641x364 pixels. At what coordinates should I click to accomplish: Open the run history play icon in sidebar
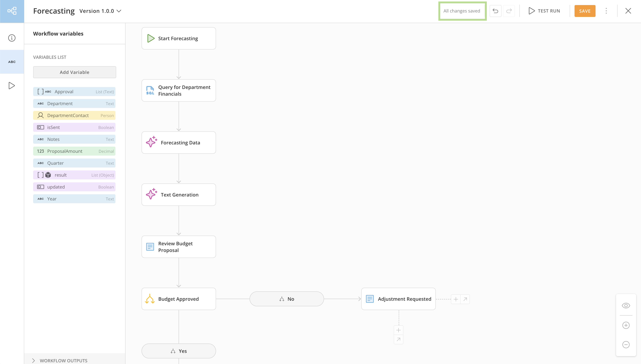coord(12,86)
